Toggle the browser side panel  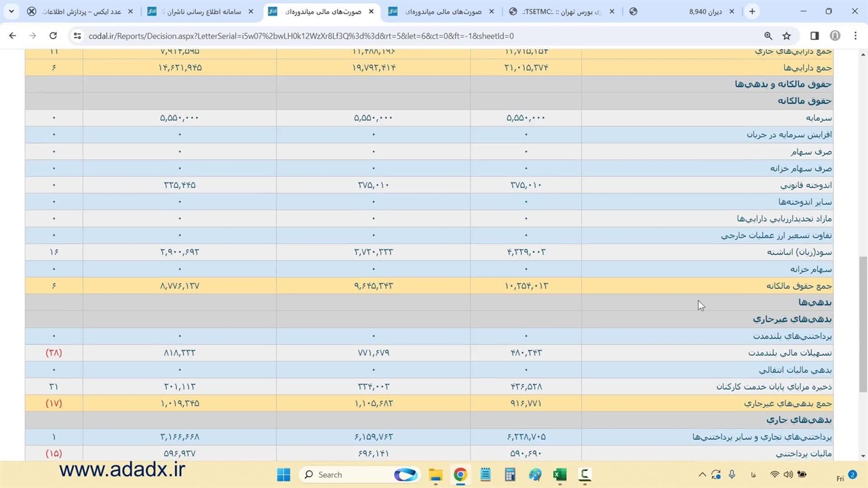click(814, 36)
